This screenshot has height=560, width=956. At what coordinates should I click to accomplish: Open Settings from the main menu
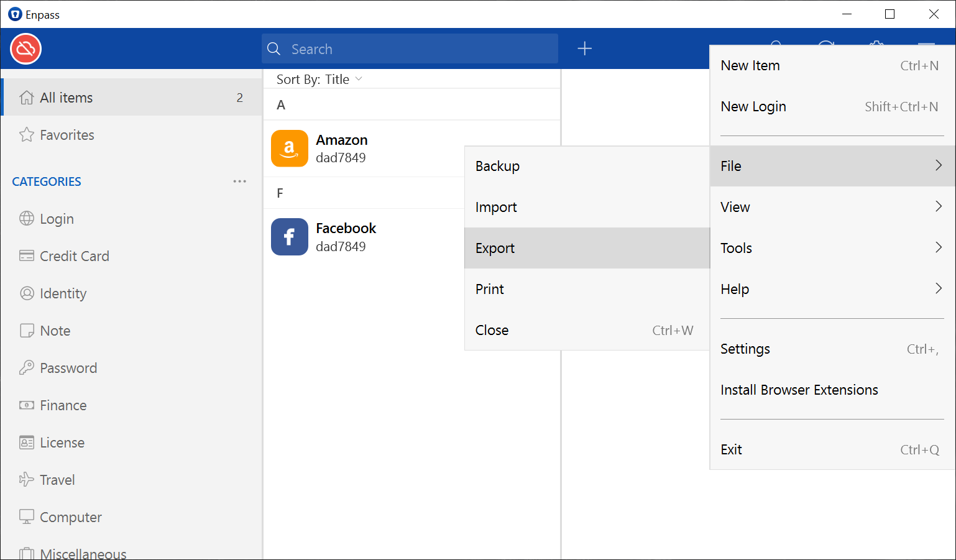832,349
